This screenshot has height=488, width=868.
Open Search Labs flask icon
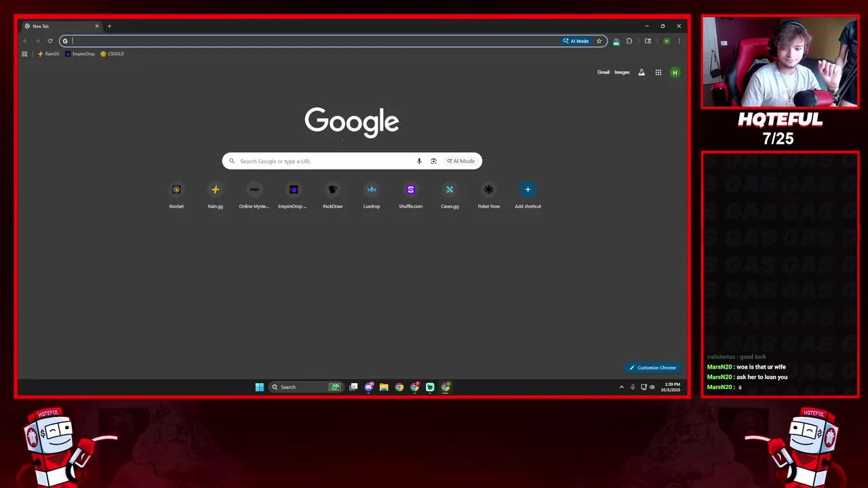(x=642, y=73)
